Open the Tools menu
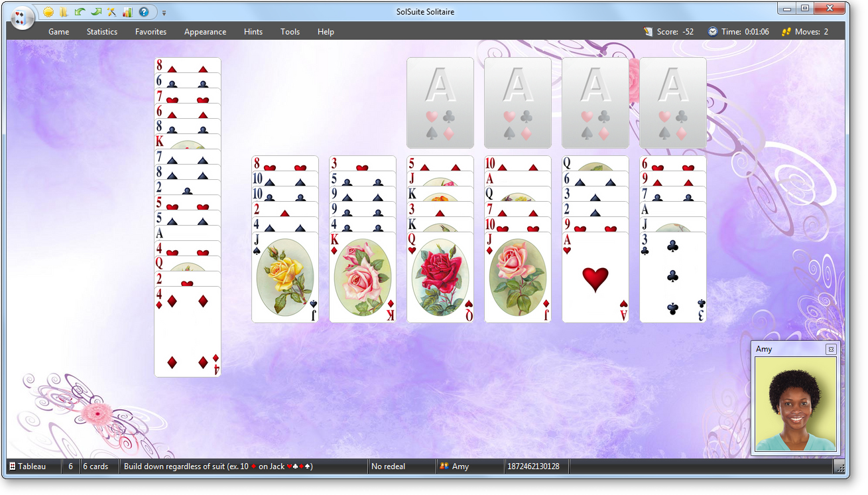The image size is (868, 495). 290,32
